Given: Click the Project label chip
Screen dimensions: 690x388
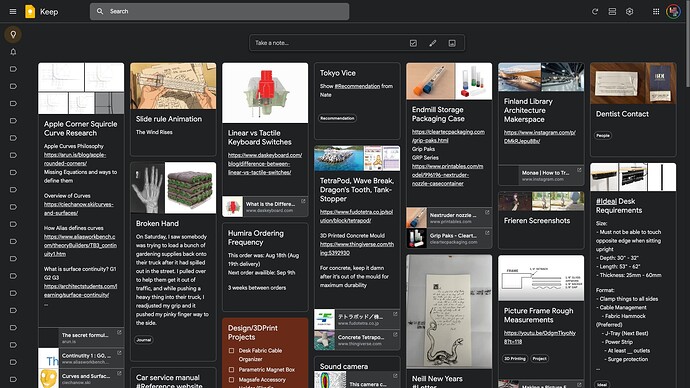Looking at the screenshot, I should point(540,359).
